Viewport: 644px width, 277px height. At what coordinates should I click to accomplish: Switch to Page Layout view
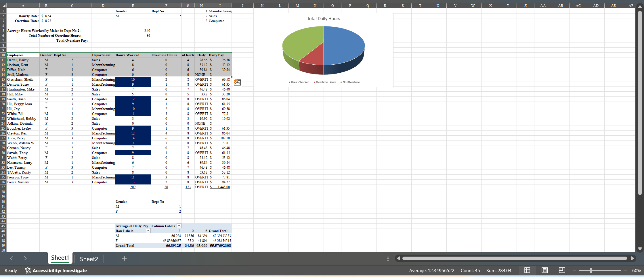(x=544, y=270)
